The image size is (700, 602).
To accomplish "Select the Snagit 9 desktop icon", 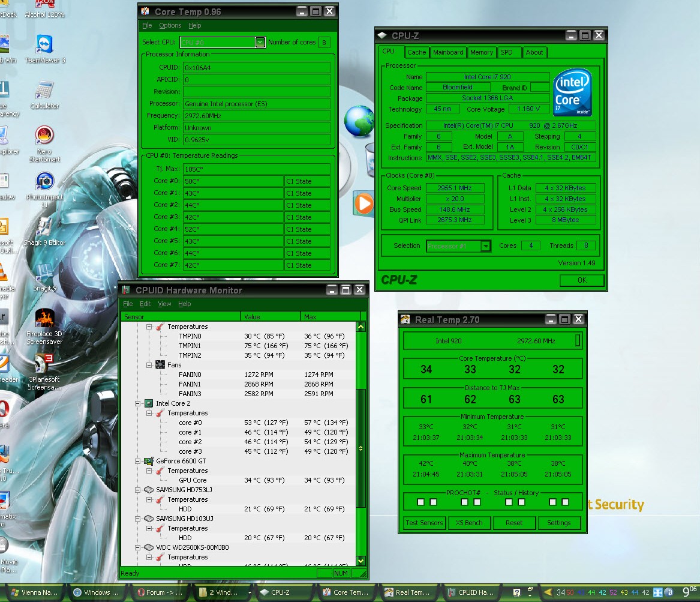I will pyautogui.click(x=44, y=277).
